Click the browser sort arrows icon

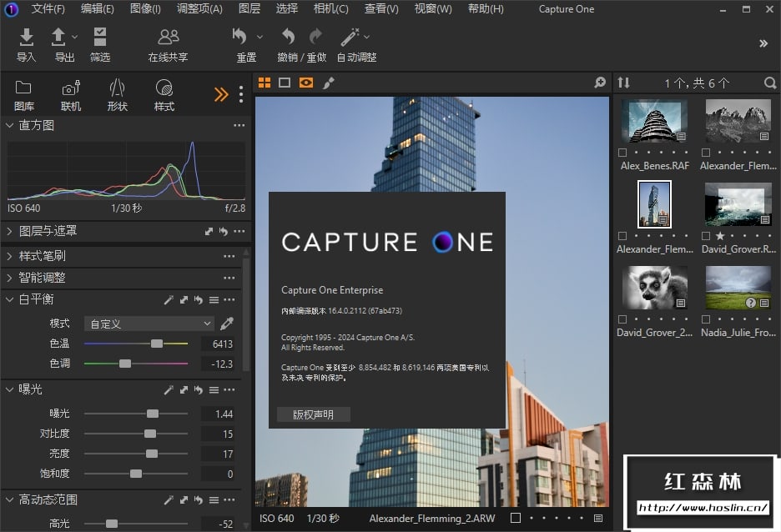tap(623, 83)
